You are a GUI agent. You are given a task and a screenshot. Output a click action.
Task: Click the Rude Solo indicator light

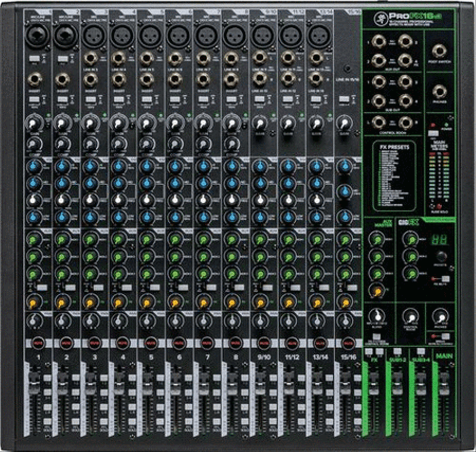tap(439, 206)
